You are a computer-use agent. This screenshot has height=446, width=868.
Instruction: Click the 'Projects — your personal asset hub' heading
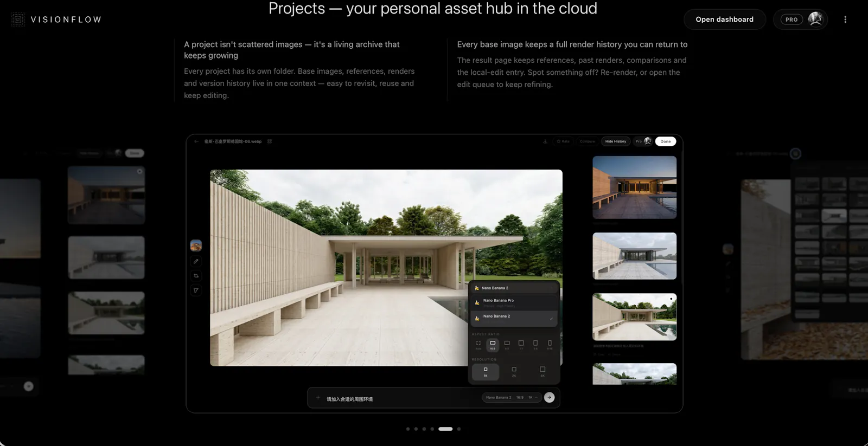(x=433, y=9)
